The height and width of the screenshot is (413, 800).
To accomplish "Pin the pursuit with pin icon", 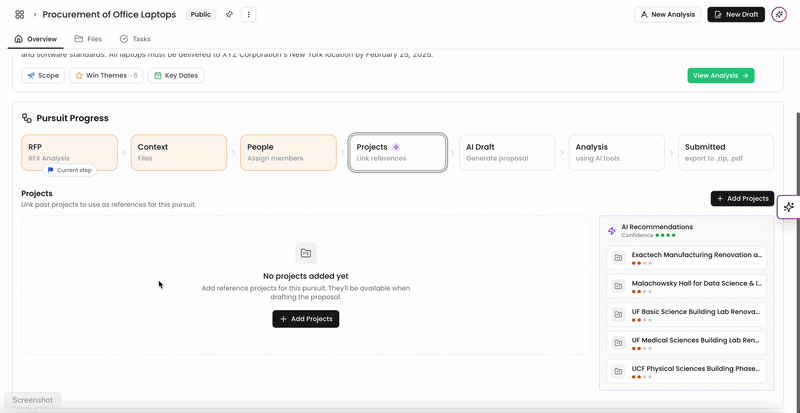I will (x=229, y=14).
